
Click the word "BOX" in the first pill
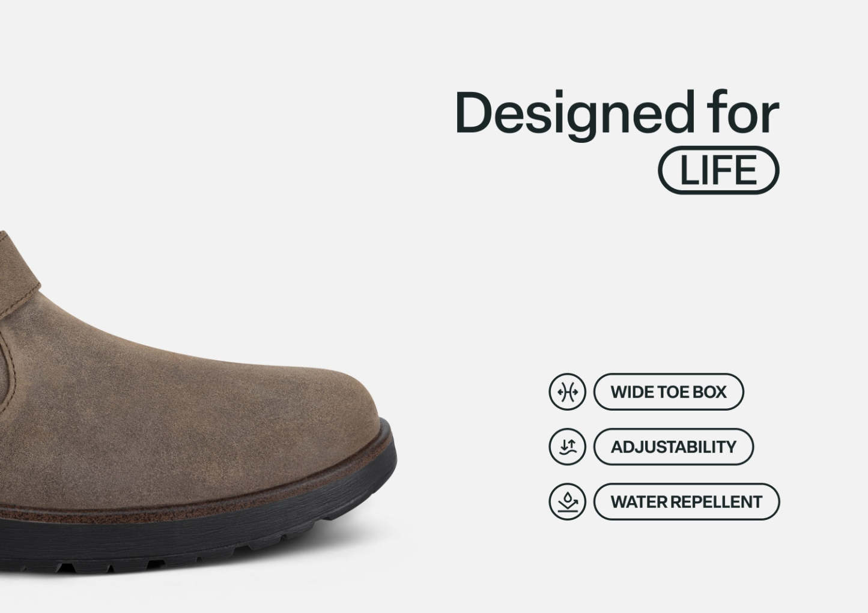pos(709,392)
